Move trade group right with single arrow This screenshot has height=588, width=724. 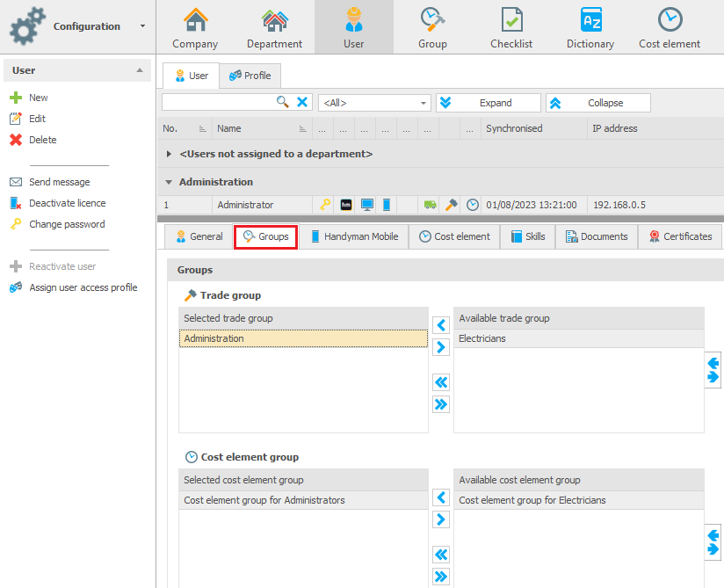[441, 347]
